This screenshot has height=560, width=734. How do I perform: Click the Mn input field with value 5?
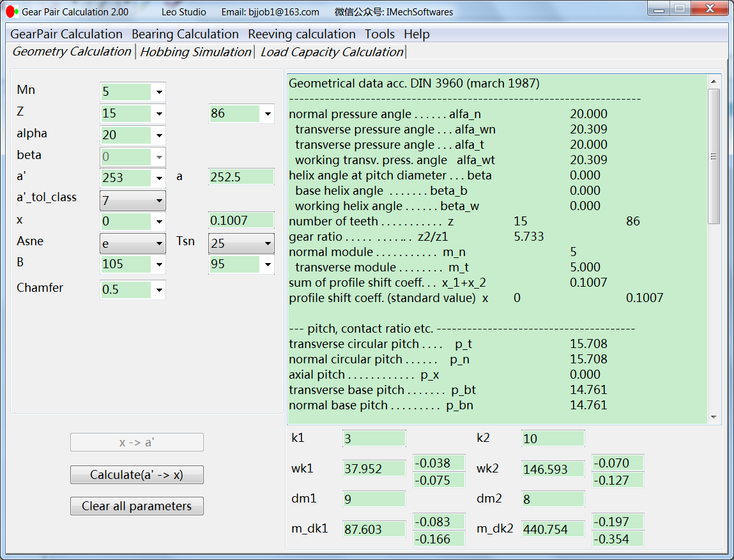(126, 92)
